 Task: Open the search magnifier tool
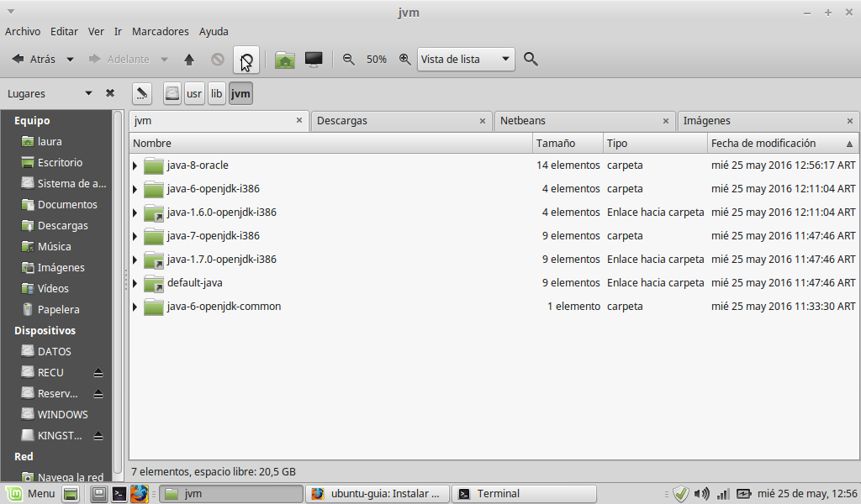pyautogui.click(x=531, y=60)
